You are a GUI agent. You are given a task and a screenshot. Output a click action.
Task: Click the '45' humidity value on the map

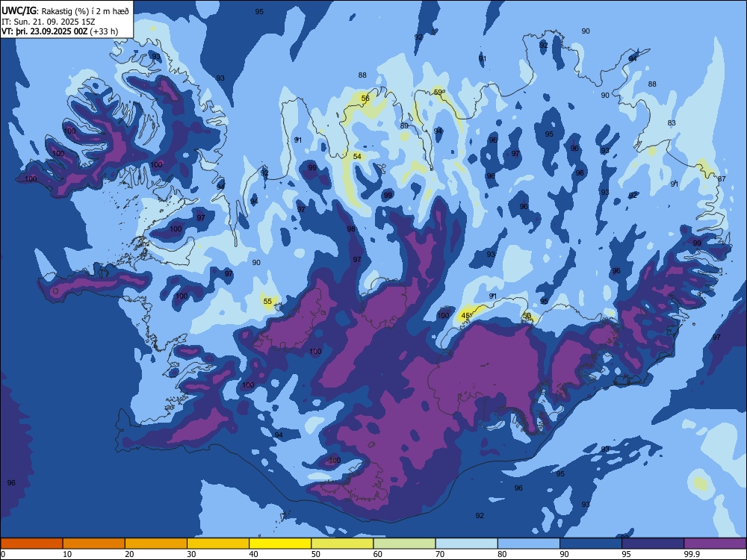click(465, 315)
